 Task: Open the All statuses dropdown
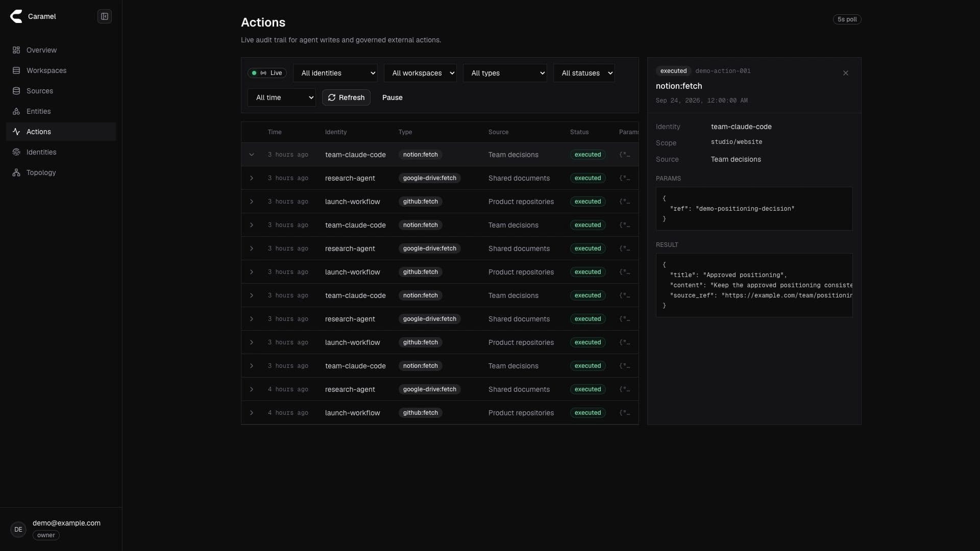coord(584,73)
